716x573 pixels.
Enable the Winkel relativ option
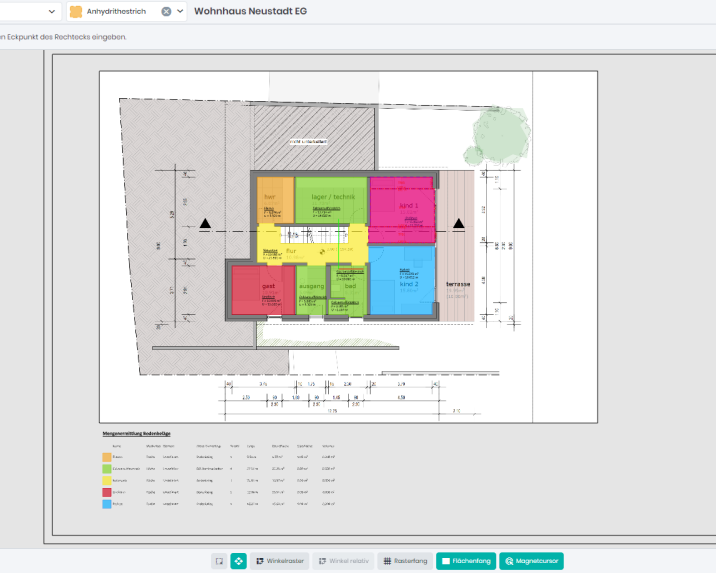point(342,561)
